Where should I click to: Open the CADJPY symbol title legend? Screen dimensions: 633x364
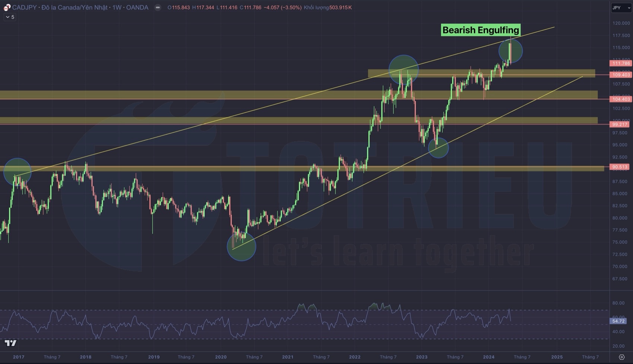tap(80, 7)
